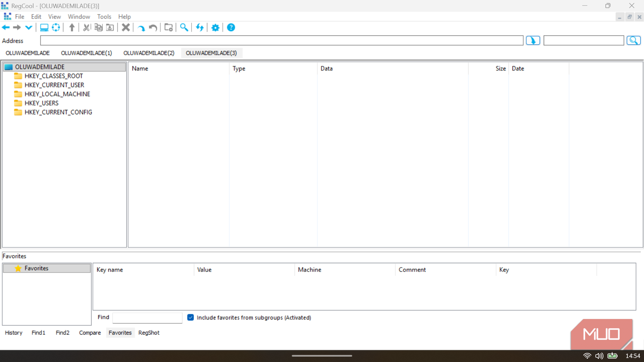644x362 pixels.
Task: Switch to the History bottom tab
Action: tap(13, 333)
